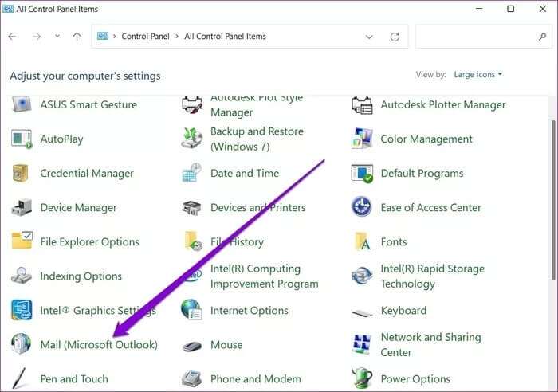Expand the address bar history dropdown
This screenshot has width=558, height=392.
369,37
